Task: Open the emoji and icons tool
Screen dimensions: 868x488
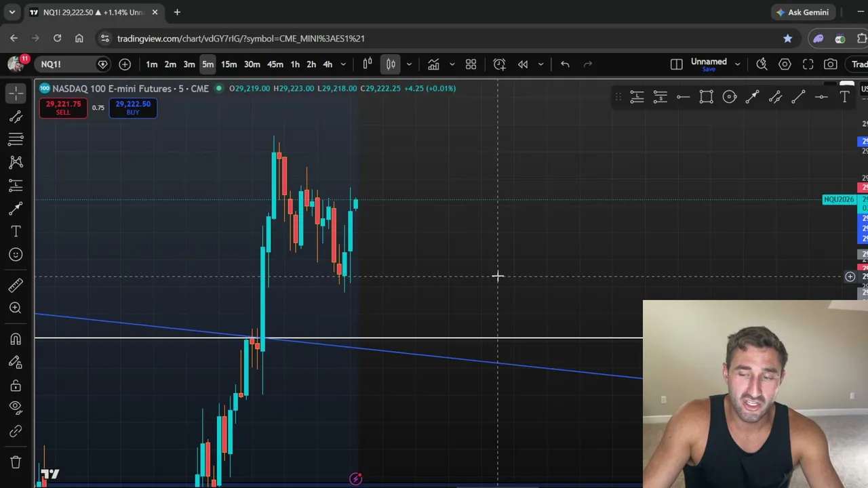Action: coord(16,254)
